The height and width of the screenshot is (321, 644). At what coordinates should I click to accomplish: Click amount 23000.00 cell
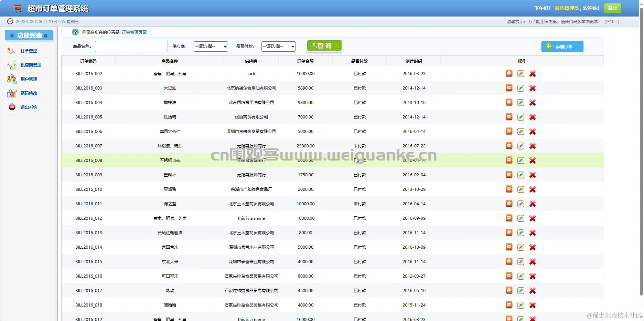(305, 146)
